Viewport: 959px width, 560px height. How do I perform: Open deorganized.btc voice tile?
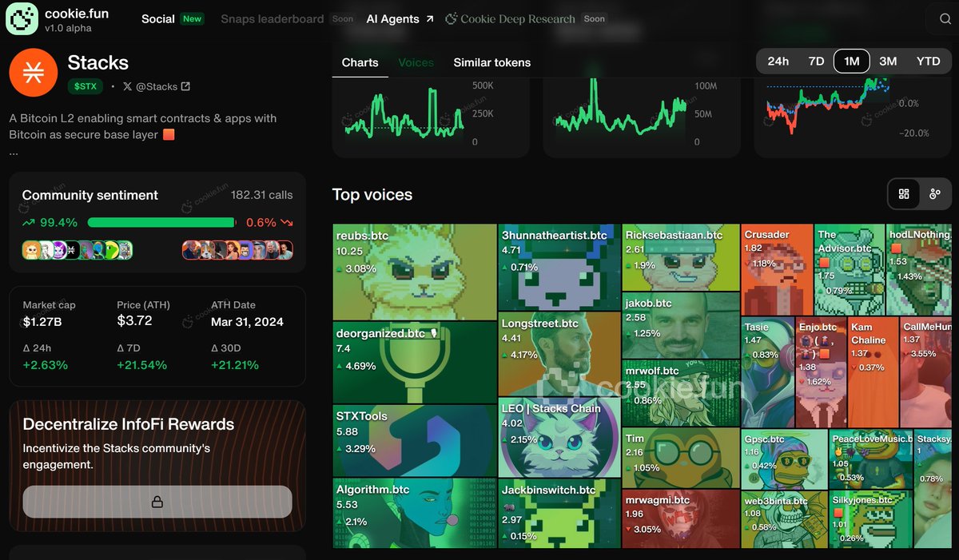point(415,363)
